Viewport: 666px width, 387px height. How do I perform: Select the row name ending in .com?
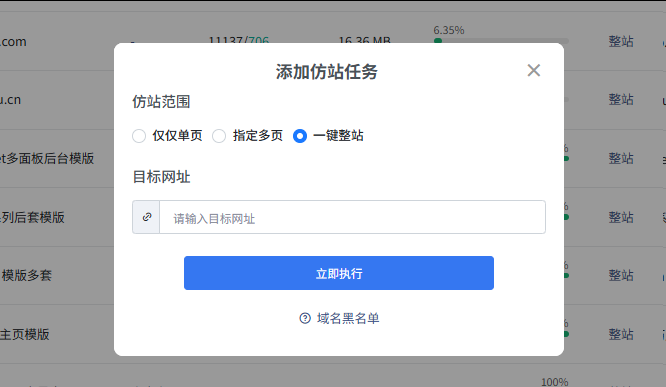[13, 42]
